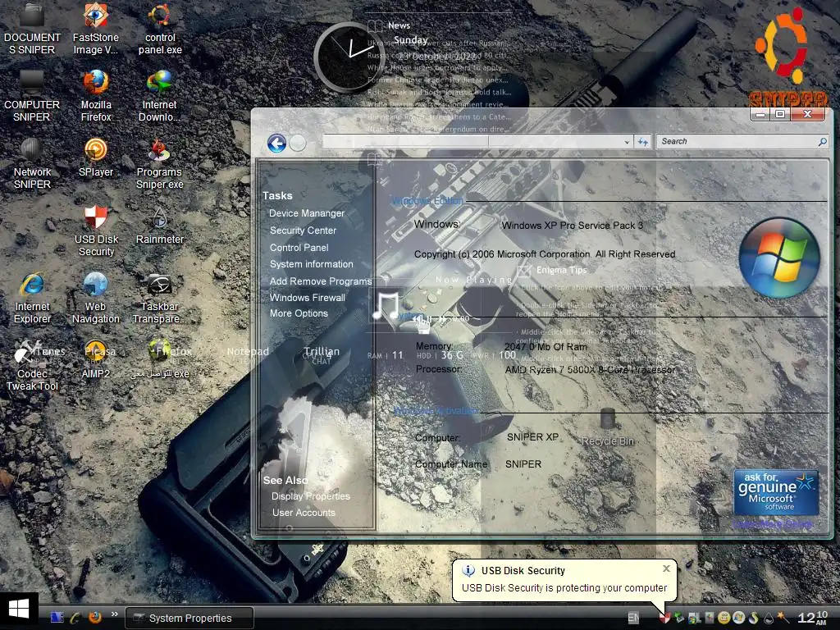The image size is (840, 630).
Task: Click '2047.0 Mb Of Ram' memory value
Action: pyautogui.click(x=546, y=347)
